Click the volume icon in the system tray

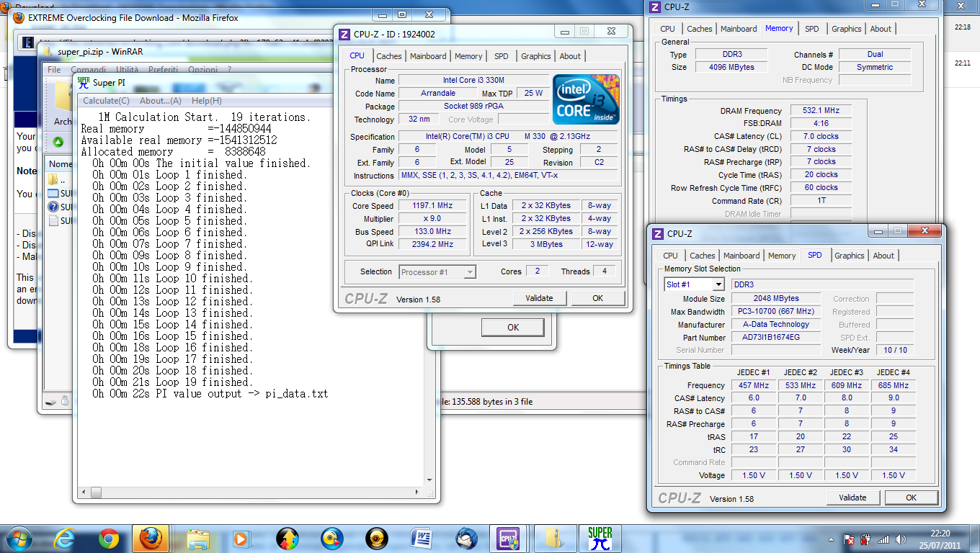[899, 539]
